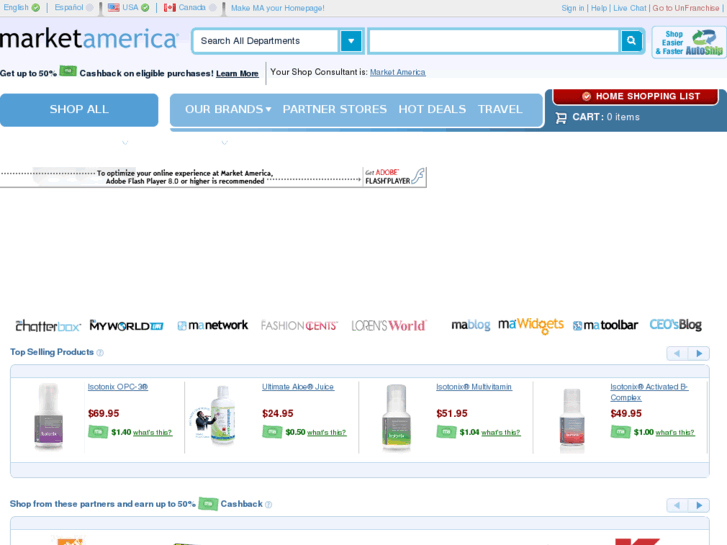Open the chatterbox logo
727x545 pixels.
tap(48, 326)
